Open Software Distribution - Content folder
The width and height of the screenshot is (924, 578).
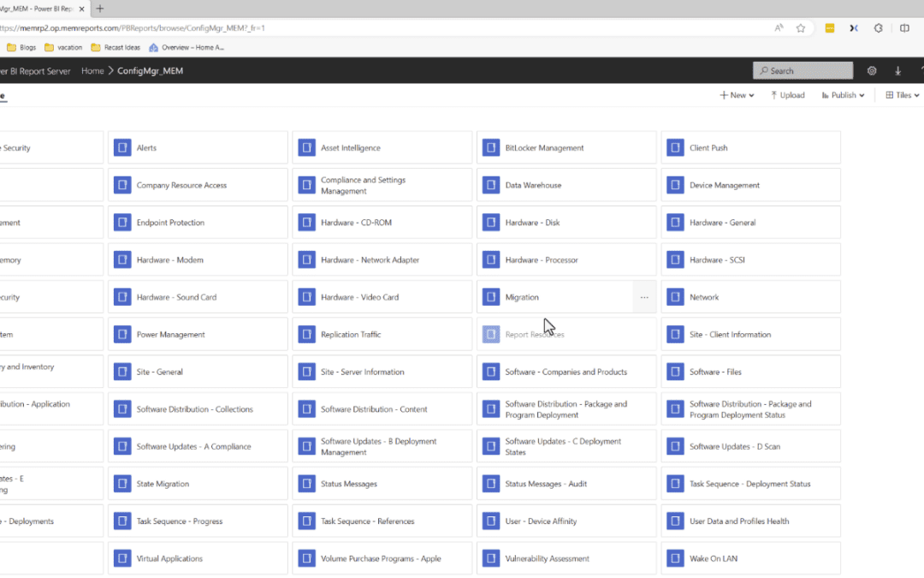click(x=382, y=409)
